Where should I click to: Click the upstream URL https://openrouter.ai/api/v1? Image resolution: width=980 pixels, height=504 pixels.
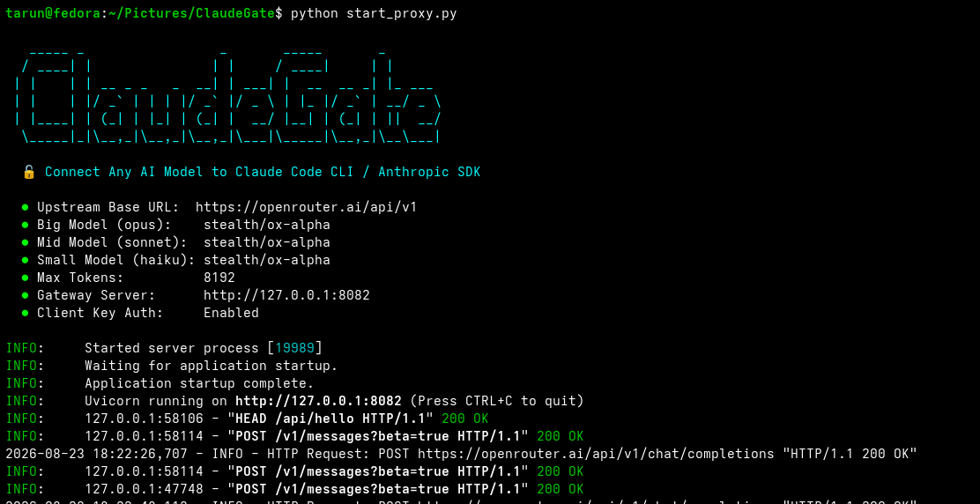click(307, 207)
